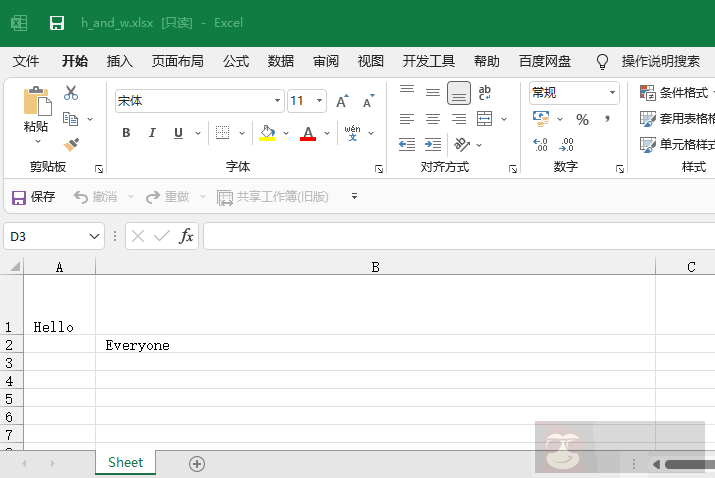715x478 pixels.
Task: Customize Quick Access Toolbar arrow
Action: pyautogui.click(x=354, y=196)
